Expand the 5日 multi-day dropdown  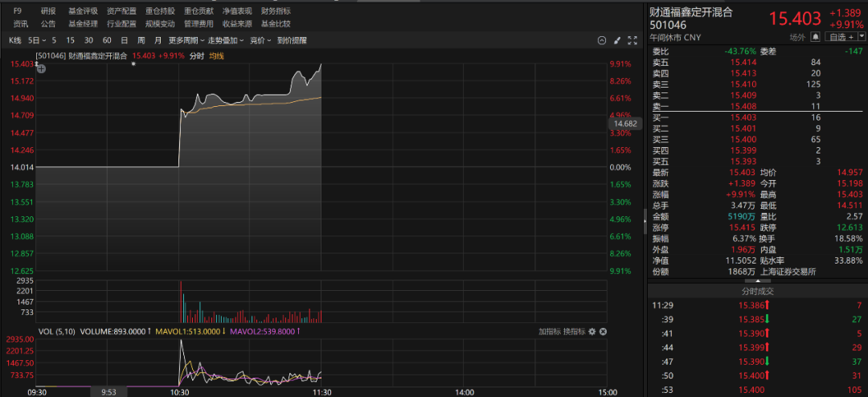click(x=36, y=40)
